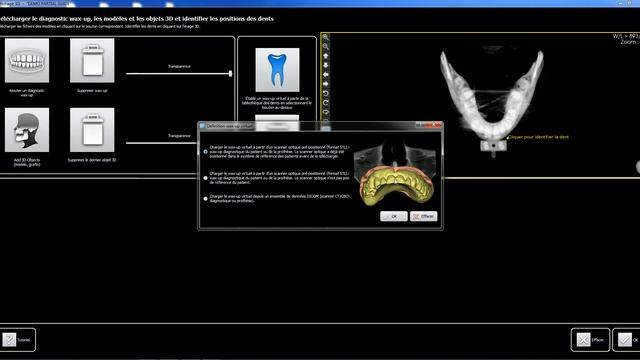640x360 pixels.
Task: Select the pre-positioned STL optical scanner option
Action: (x=205, y=151)
